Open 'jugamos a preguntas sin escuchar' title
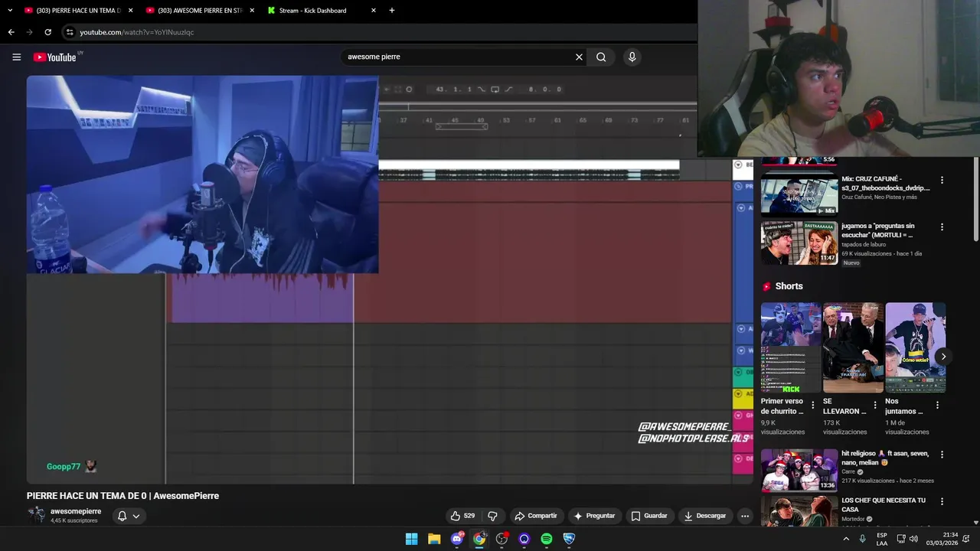The image size is (980, 551). click(877, 230)
